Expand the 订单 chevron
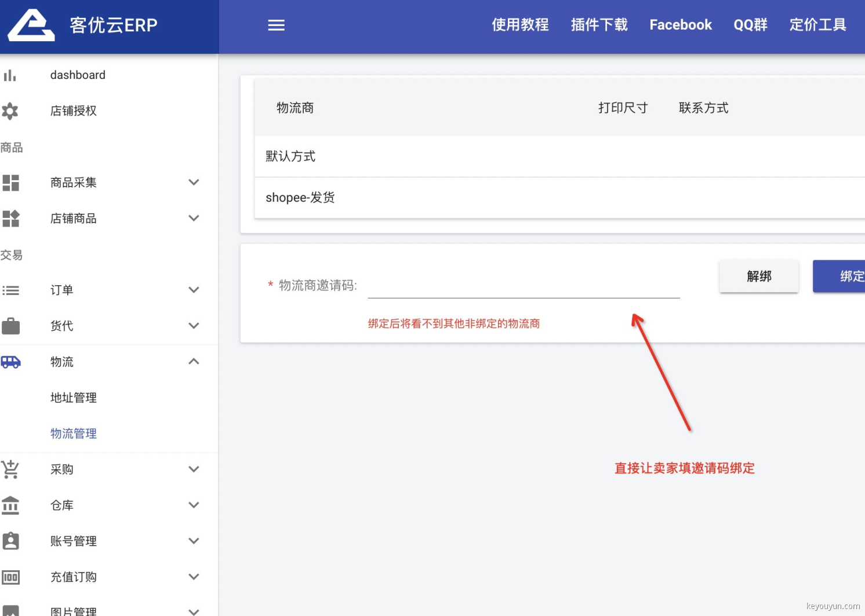Screen dimensions: 865x616 tap(194, 290)
